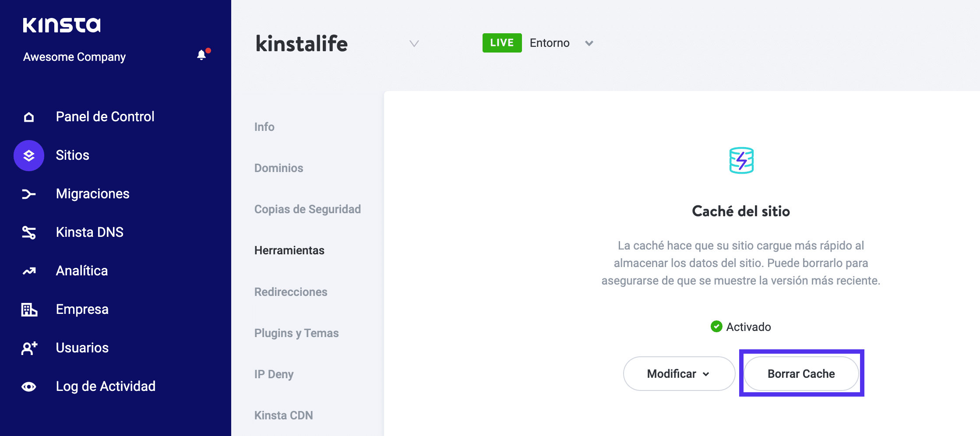
Task: Click the Analítica chart icon
Action: tap(28, 271)
